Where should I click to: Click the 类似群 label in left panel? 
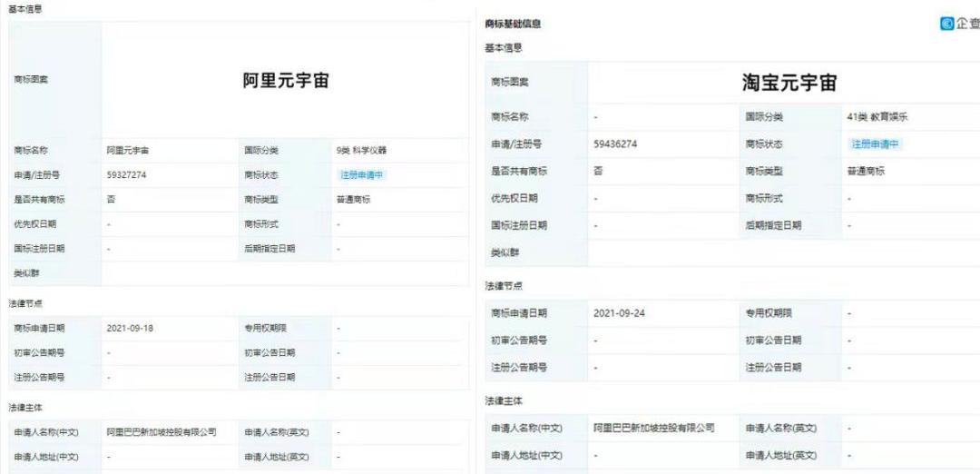[26, 273]
